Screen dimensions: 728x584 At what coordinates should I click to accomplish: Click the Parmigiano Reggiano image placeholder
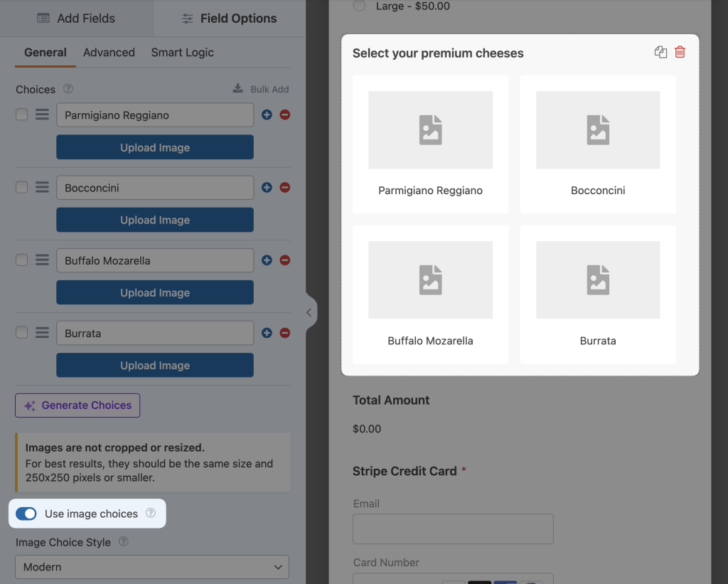pos(430,129)
